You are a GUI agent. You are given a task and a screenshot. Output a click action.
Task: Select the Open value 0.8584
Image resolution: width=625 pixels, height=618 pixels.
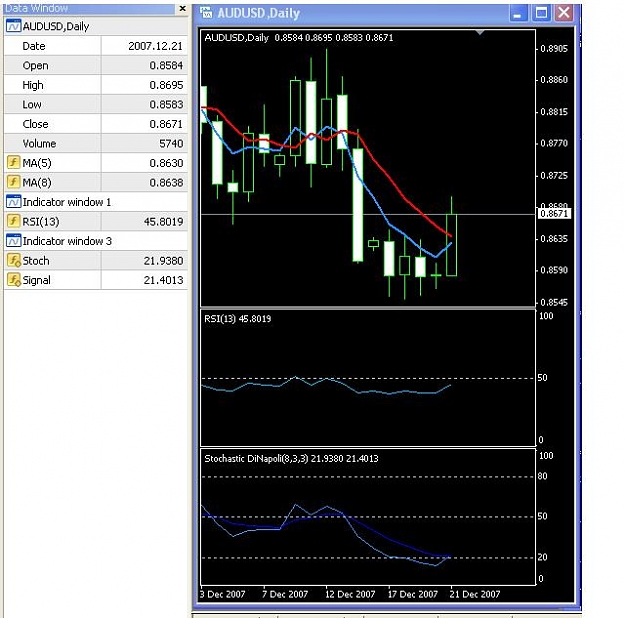tap(166, 65)
